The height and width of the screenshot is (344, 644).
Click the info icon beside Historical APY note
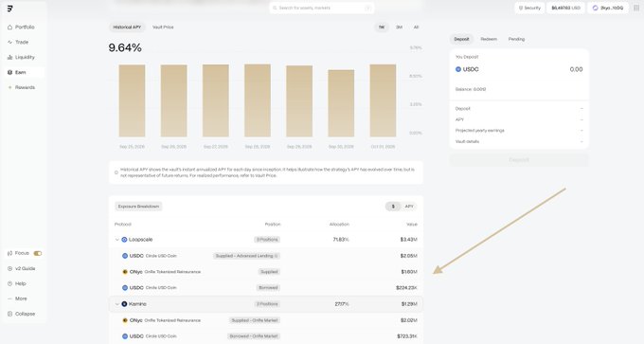[116, 172]
